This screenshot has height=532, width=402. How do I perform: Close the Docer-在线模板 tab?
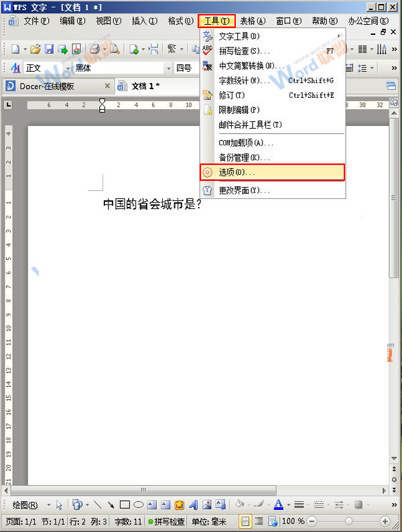click(x=107, y=86)
